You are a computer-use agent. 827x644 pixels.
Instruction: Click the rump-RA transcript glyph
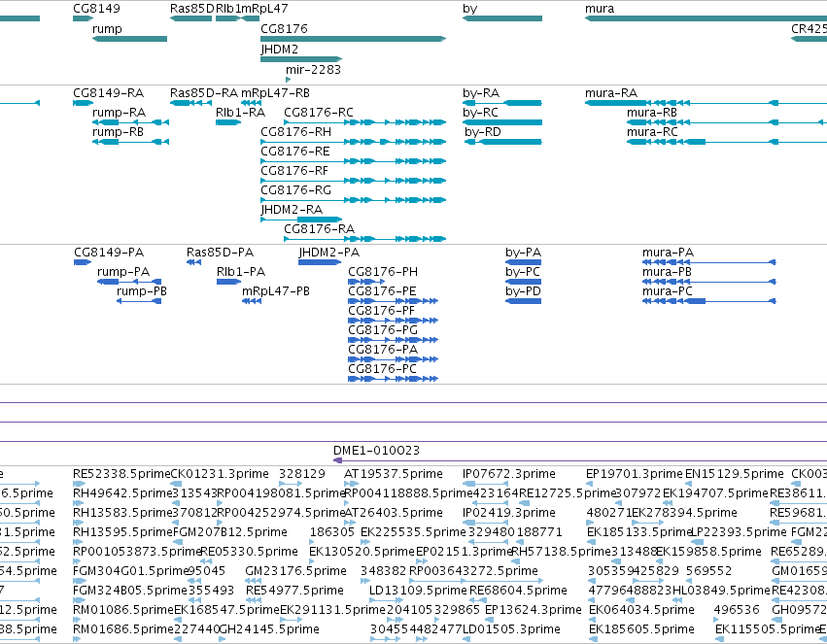pos(130,122)
